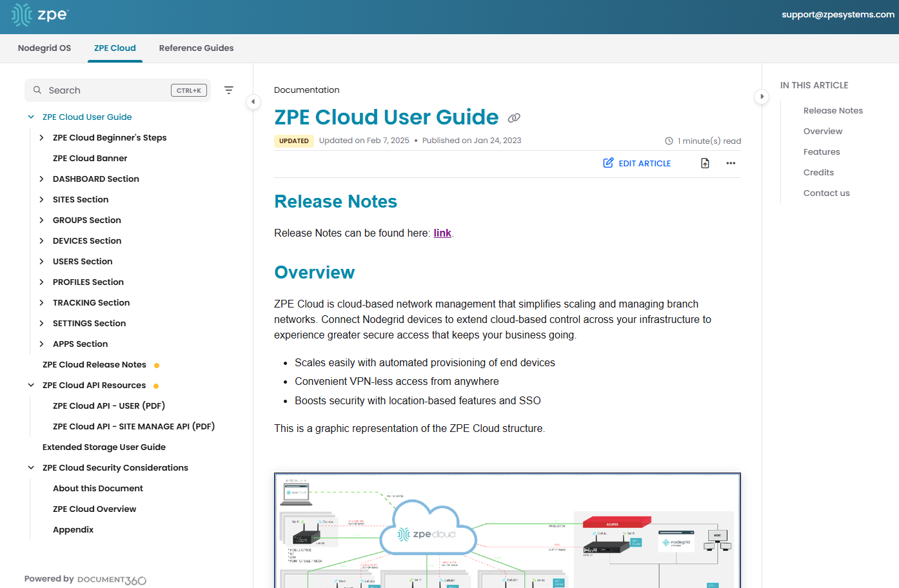The height and width of the screenshot is (588, 899).
Task: Expand the APPS Section chevron
Action: pos(41,344)
